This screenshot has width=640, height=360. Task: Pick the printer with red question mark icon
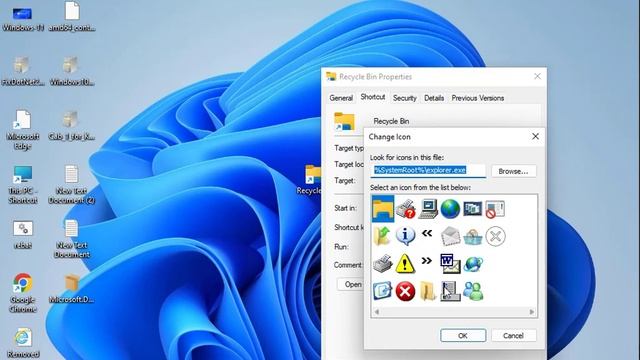point(405,209)
